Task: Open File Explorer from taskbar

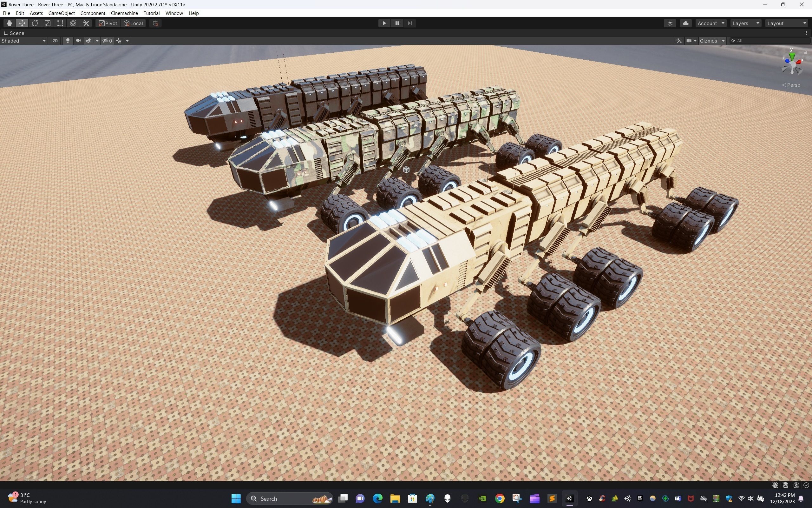Action: pyautogui.click(x=395, y=498)
